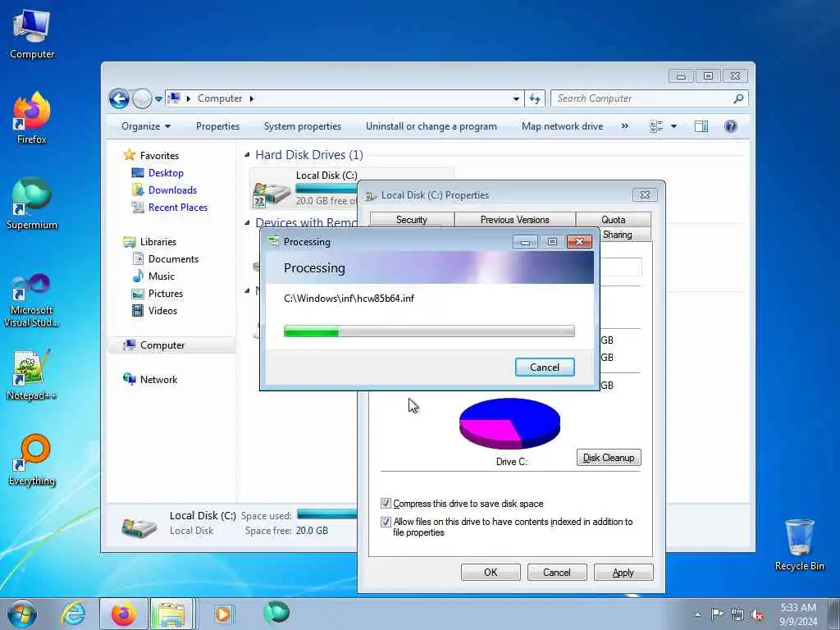Click Map network drive in toolbar

tap(562, 126)
